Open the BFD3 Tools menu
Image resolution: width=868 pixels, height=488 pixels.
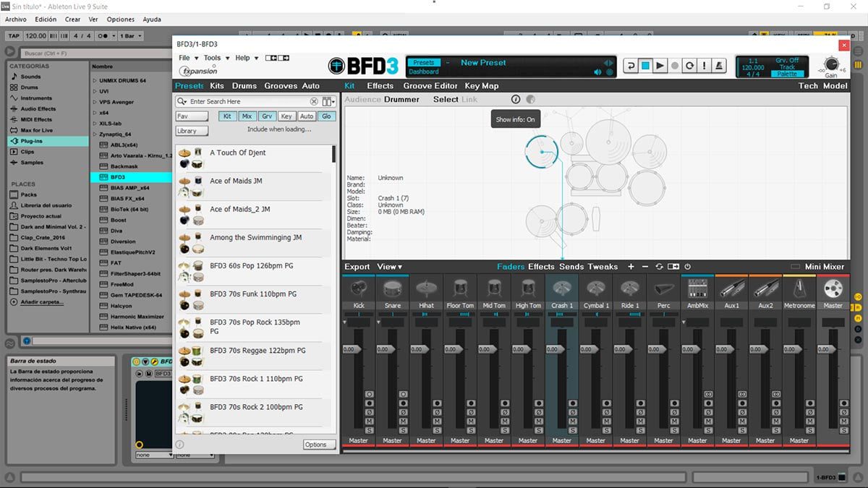click(216, 58)
